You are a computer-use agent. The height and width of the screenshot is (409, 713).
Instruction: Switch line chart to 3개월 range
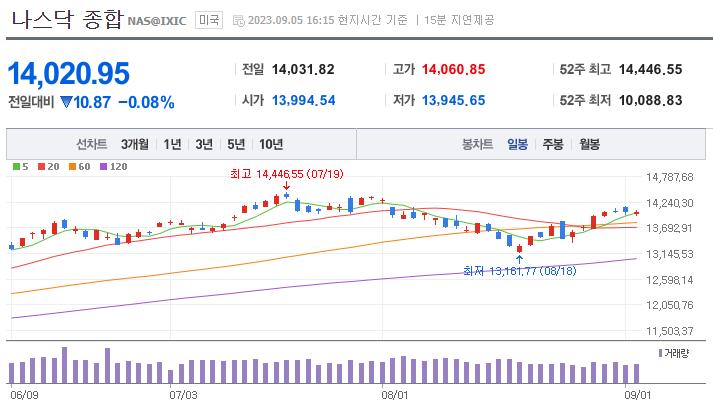(135, 145)
